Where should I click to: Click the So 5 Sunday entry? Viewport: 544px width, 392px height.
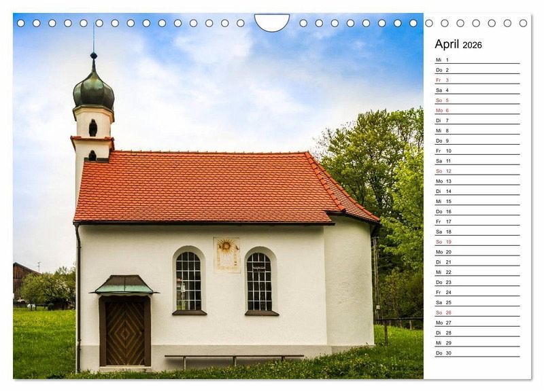click(477, 101)
